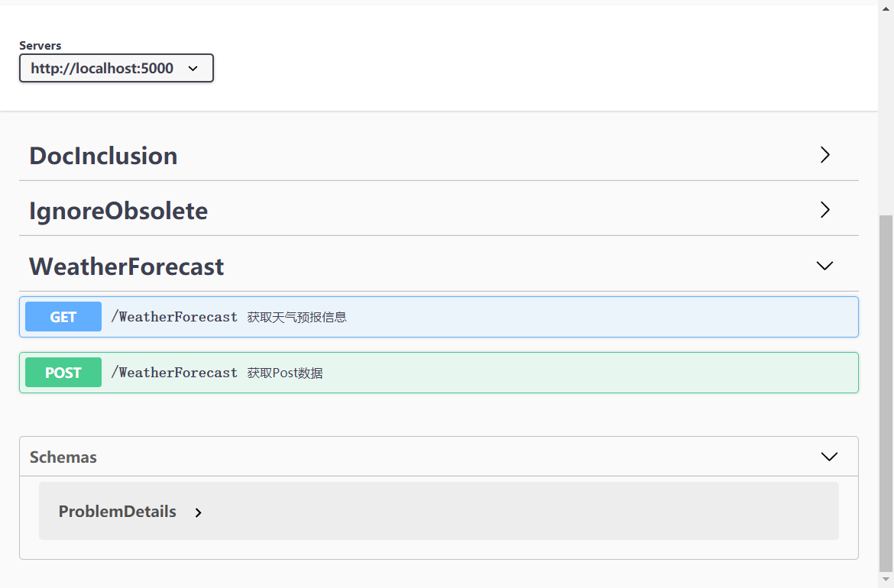Click the ProblemDetails disclosure arrow

point(198,512)
